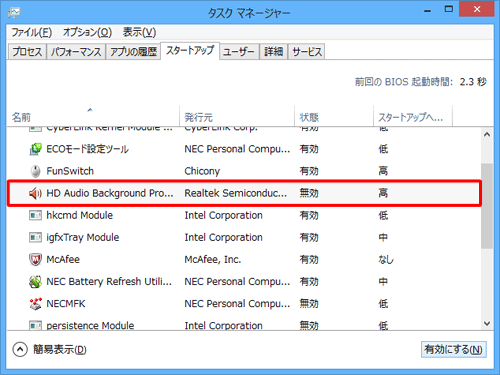Screen dimensions: 500x375
Task: Click the McAfee, Inc. publisher cell
Action: pyautogui.click(x=213, y=259)
